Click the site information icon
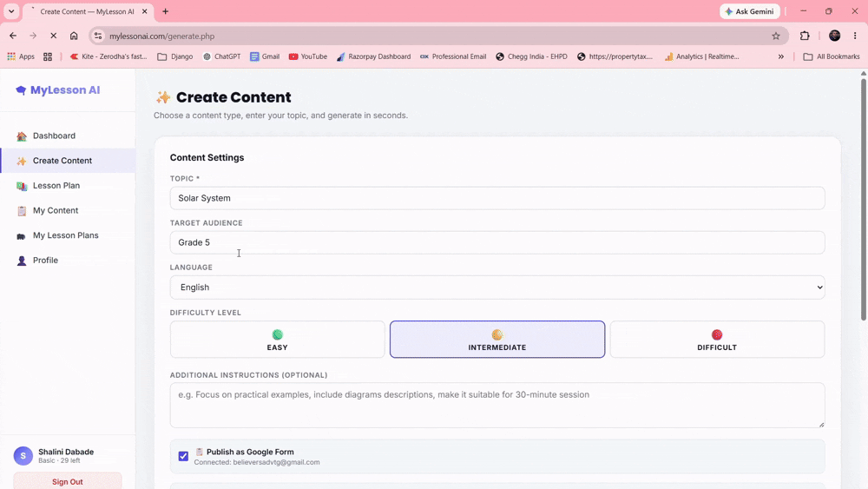The height and width of the screenshot is (489, 868). 98,36
